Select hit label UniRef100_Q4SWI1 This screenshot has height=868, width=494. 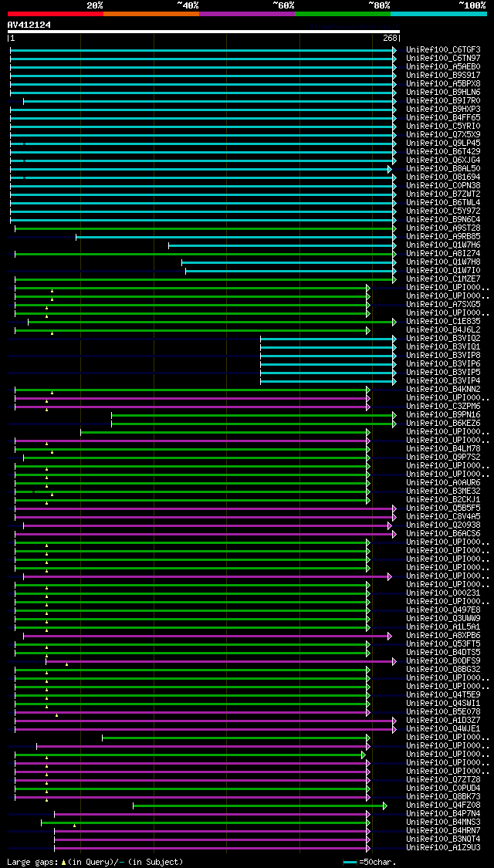[443, 703]
